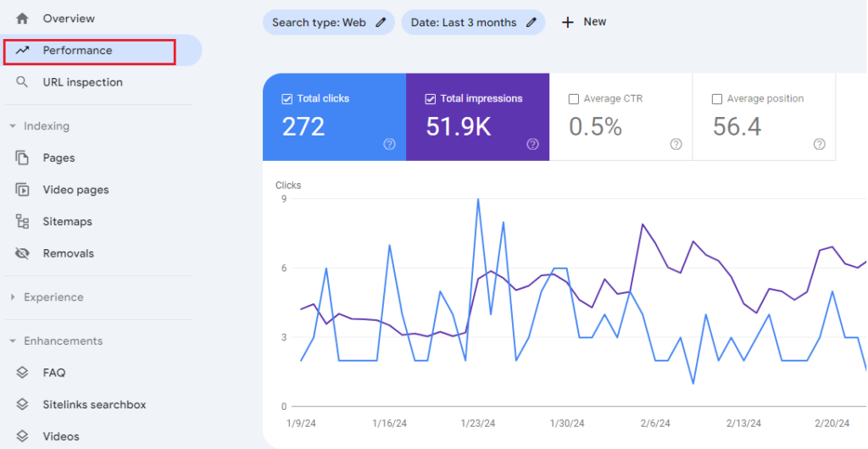Viewport: 868px width, 449px height.
Task: Open help icon on Average CTR card
Action: click(676, 144)
